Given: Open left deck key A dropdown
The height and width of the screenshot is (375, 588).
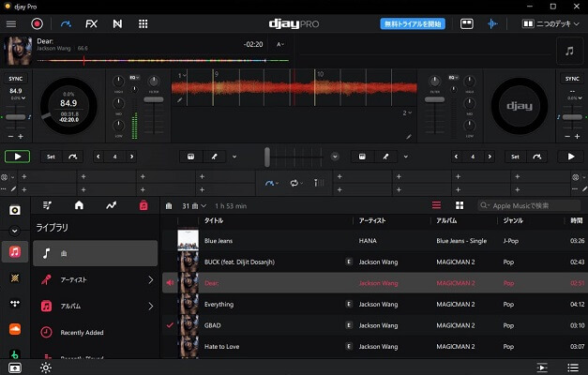Looking at the screenshot, I should coord(280,44).
